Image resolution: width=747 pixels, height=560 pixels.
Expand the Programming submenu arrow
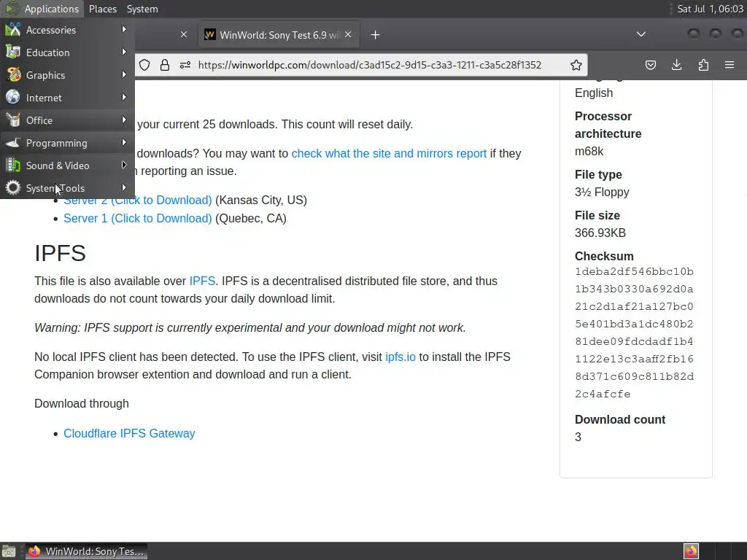(124, 142)
